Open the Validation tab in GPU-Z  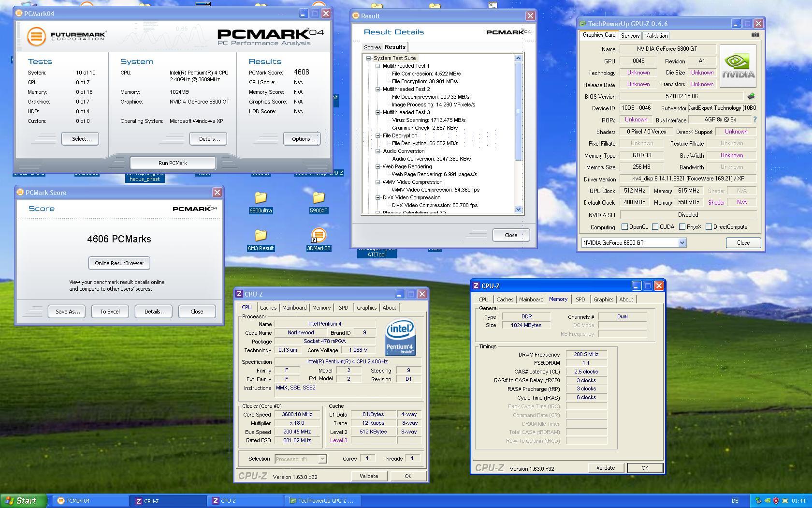(x=656, y=36)
